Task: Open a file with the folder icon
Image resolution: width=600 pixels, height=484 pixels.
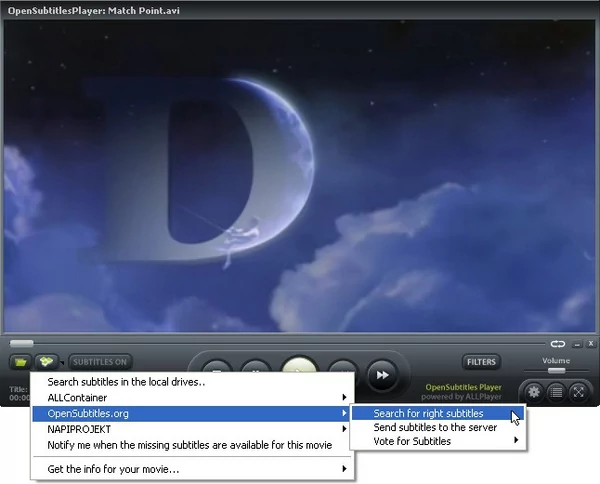Action: [x=21, y=362]
